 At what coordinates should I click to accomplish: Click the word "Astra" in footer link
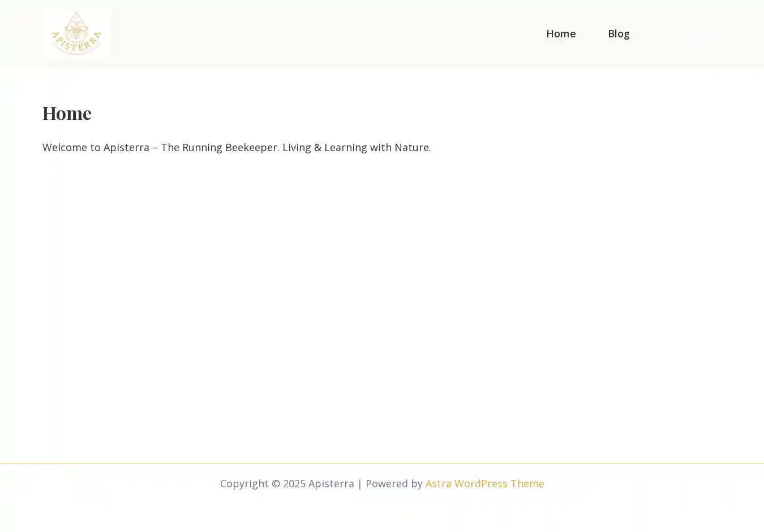pyautogui.click(x=438, y=484)
